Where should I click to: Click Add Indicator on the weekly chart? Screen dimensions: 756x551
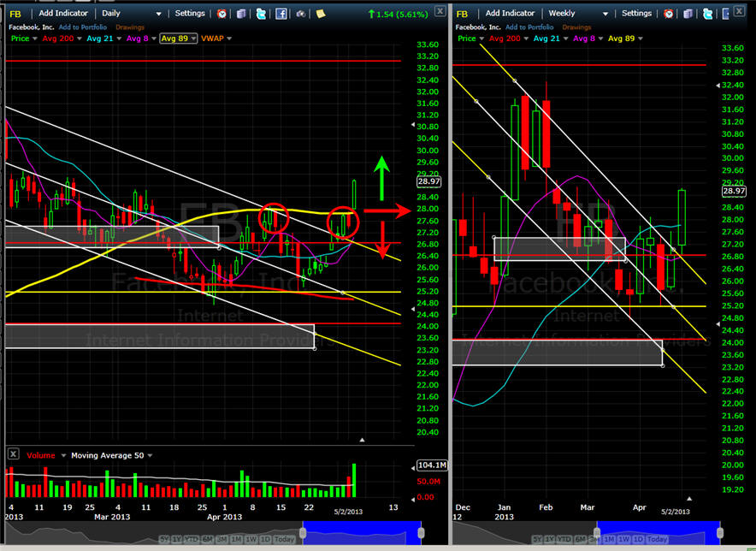(511, 14)
